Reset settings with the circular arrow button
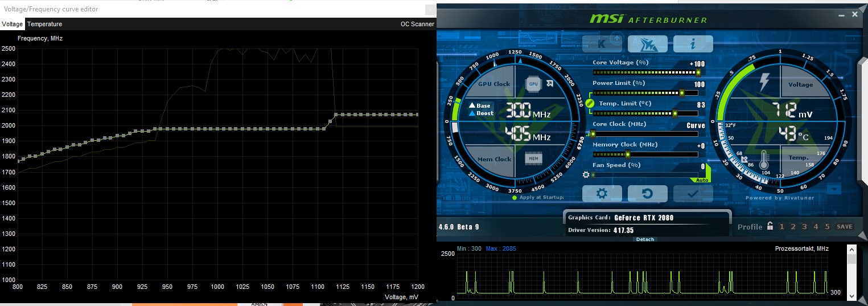This screenshot has width=868, height=306. click(x=647, y=194)
